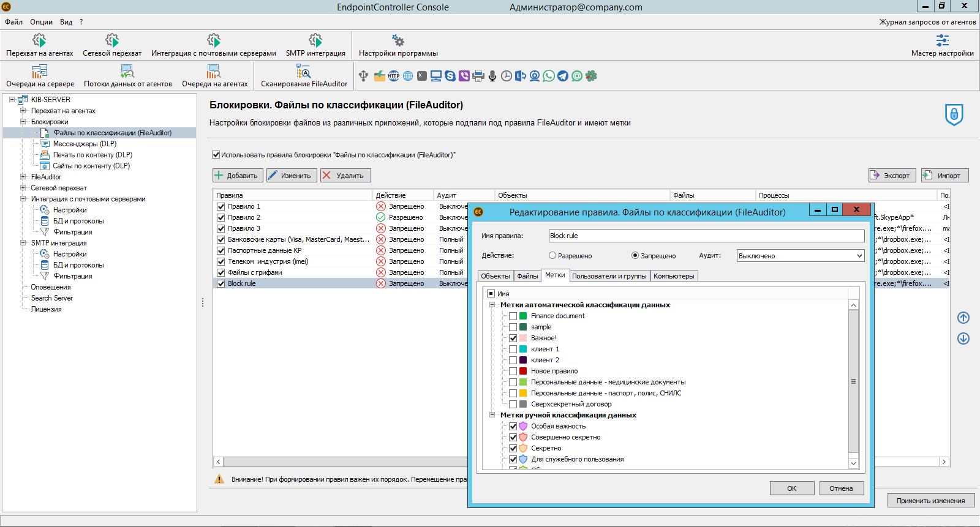Collapse the Блокировки tree node
This screenshot has height=527, width=980.
tap(23, 122)
